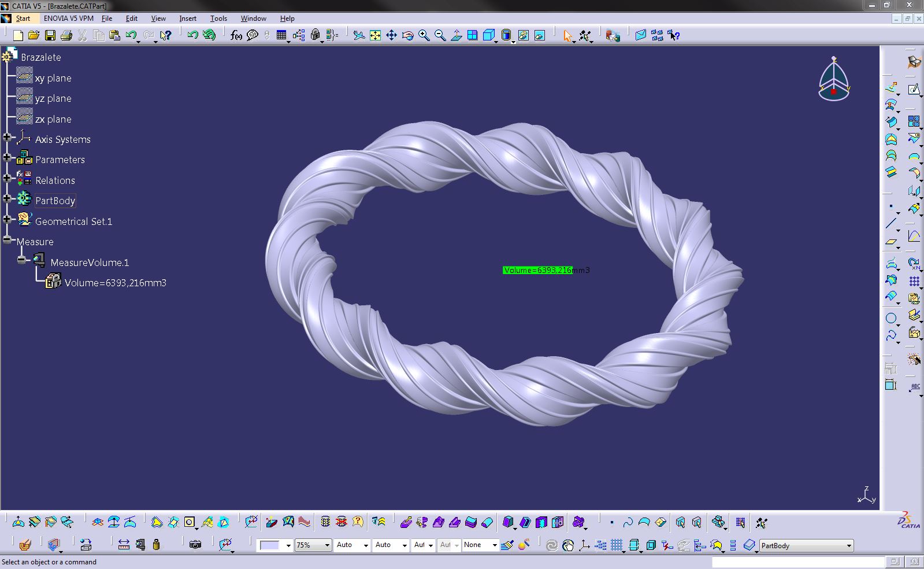Open the What's This help cursor icon
Viewport: 924px width, 569px height.
pos(166,36)
